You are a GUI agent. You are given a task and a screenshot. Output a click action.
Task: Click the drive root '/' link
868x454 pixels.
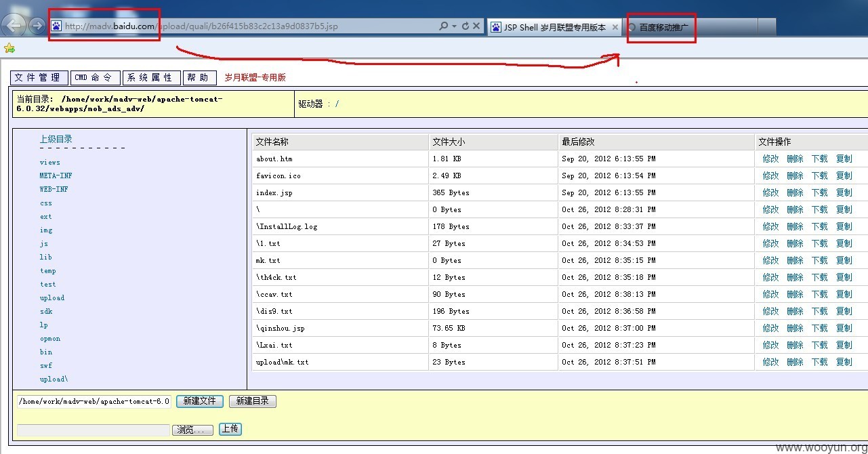point(337,104)
